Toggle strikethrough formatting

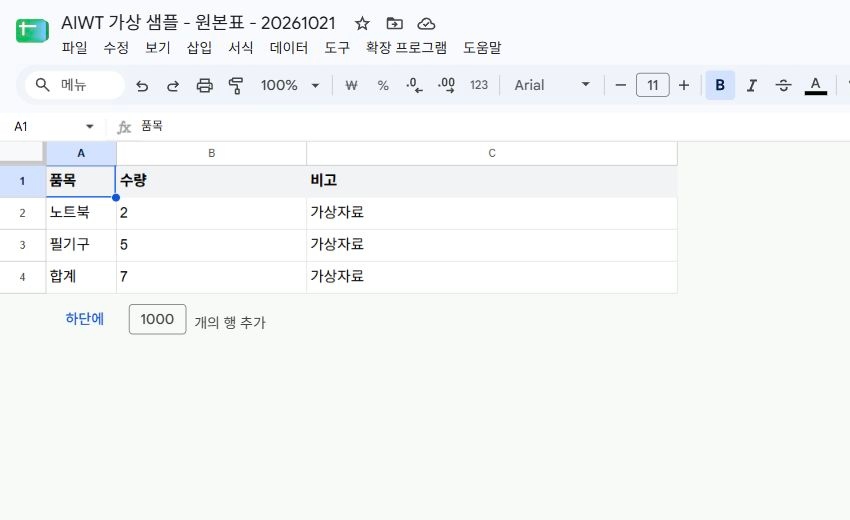(x=783, y=85)
